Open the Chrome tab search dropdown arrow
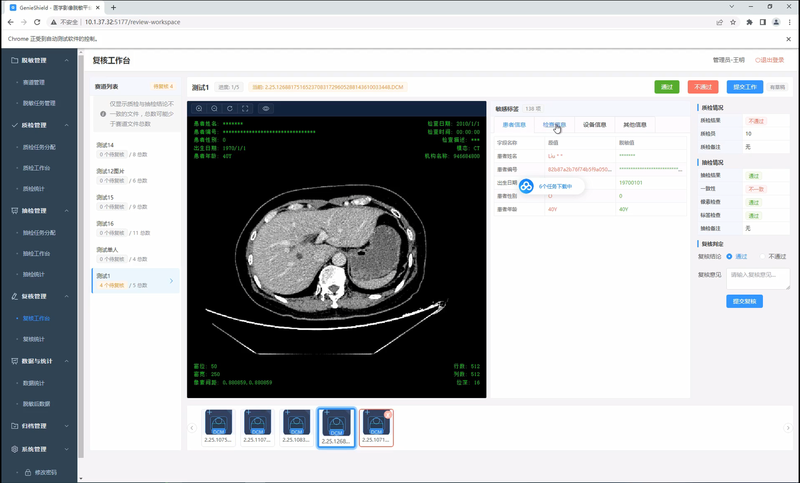Screen dimensions: 800x483 coord(732,7)
